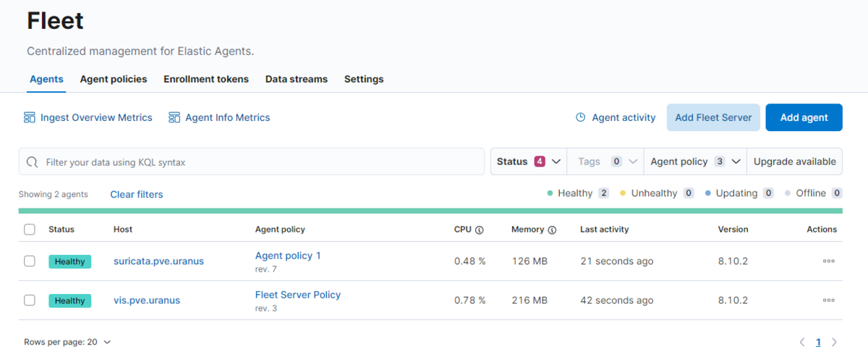Focus the KQL filter search field
868x362 pixels.
click(260, 162)
